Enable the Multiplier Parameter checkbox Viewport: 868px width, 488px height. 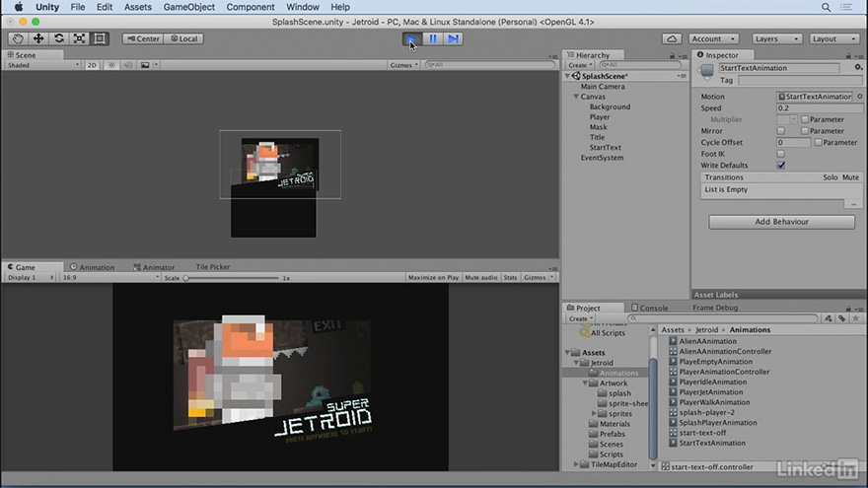pos(805,119)
